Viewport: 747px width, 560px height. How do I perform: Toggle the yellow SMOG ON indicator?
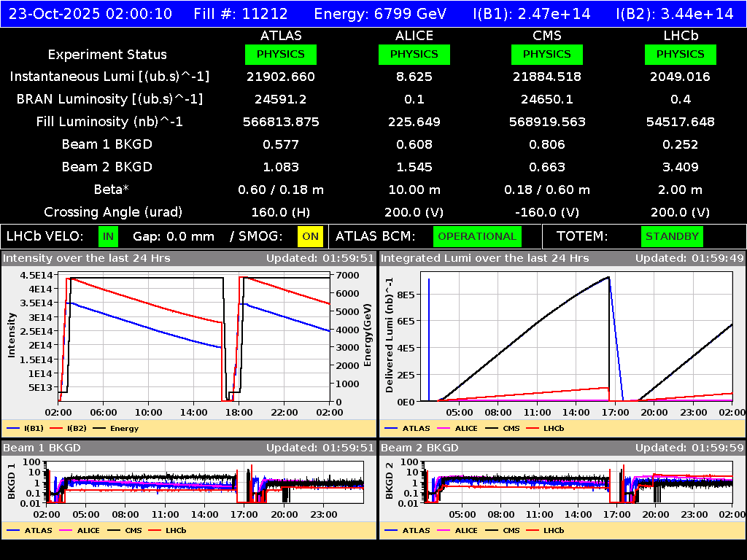[309, 236]
